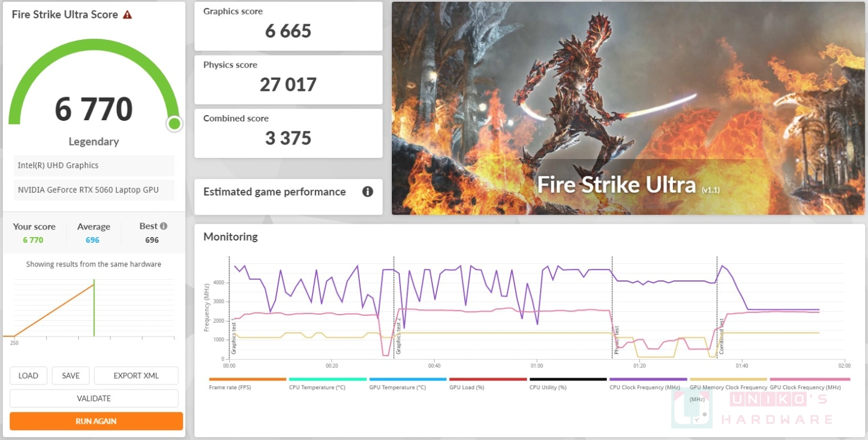The image size is (868, 440).
Task: Click the Legendary rating label
Action: click(94, 142)
